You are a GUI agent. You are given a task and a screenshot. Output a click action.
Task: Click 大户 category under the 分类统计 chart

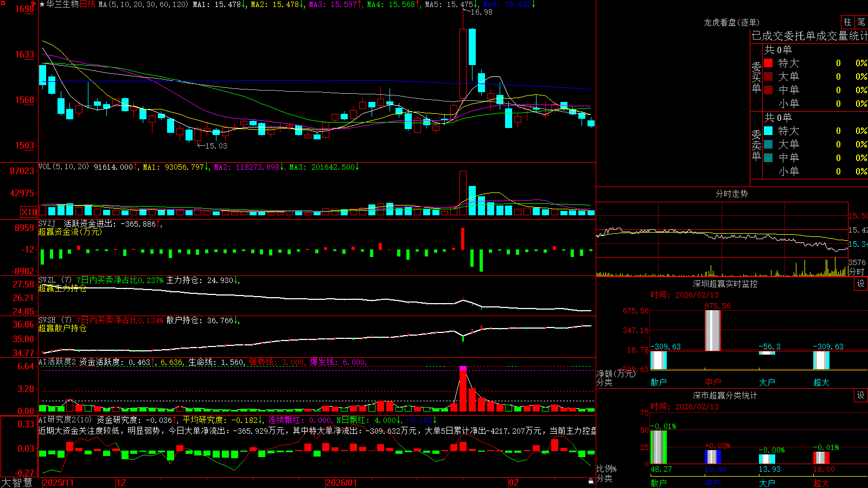tap(767, 483)
